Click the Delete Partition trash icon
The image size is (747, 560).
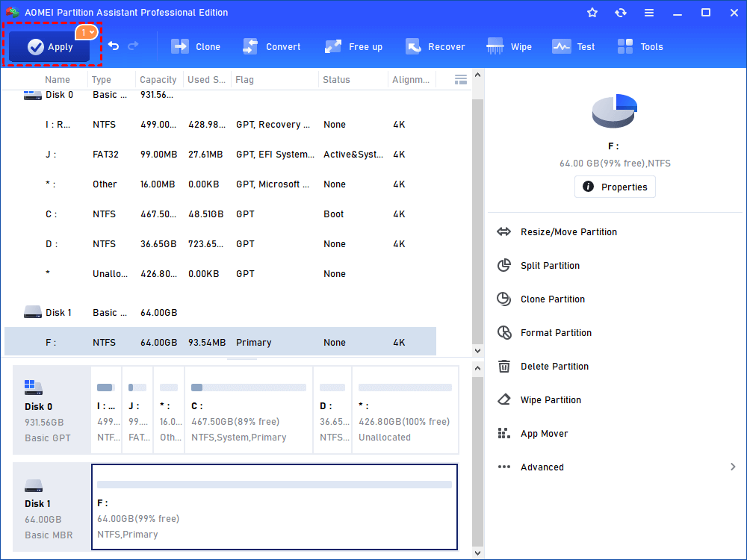tap(504, 366)
